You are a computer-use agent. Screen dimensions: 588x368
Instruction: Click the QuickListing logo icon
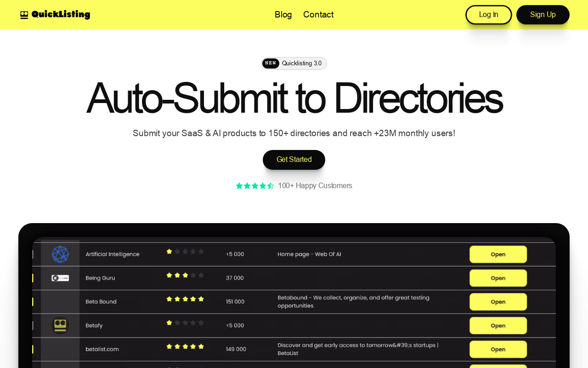coord(24,15)
